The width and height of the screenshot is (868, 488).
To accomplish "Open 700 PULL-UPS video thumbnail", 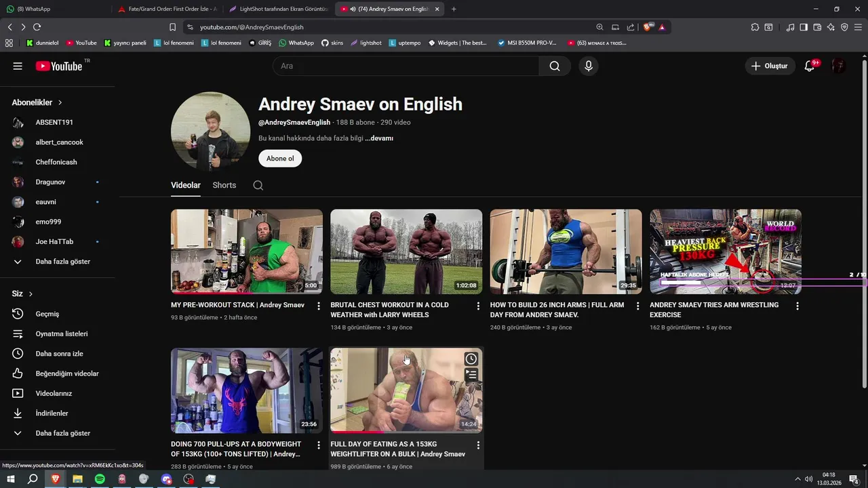I will [x=247, y=391].
